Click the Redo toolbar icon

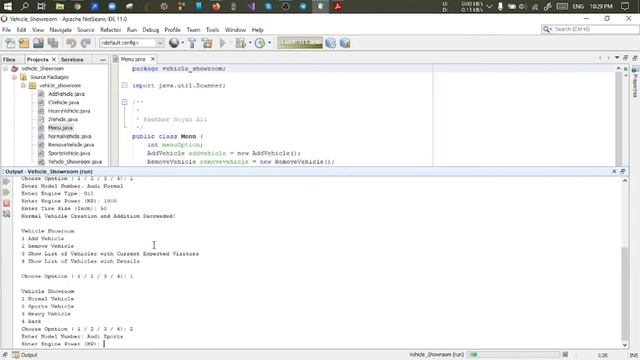point(85,43)
